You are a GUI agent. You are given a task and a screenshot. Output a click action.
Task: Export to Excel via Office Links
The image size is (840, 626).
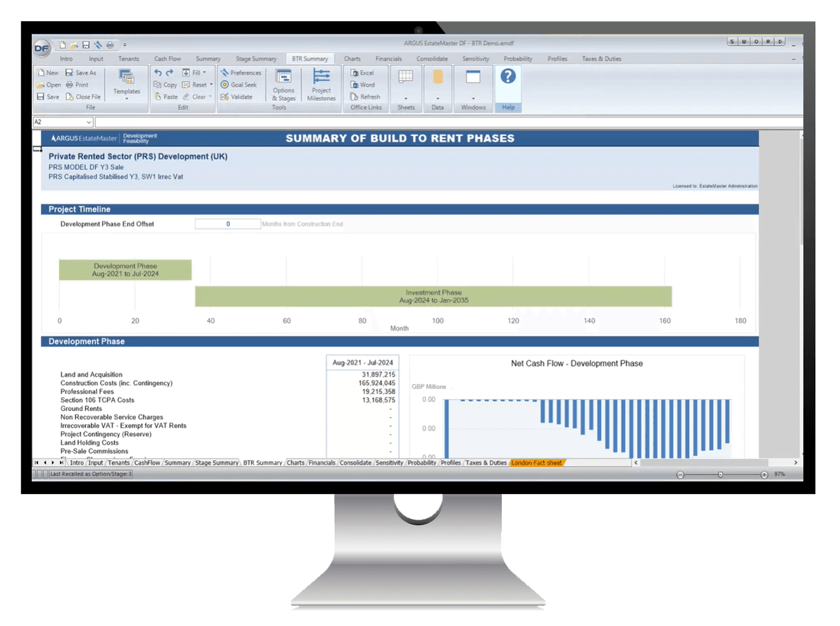click(362, 73)
